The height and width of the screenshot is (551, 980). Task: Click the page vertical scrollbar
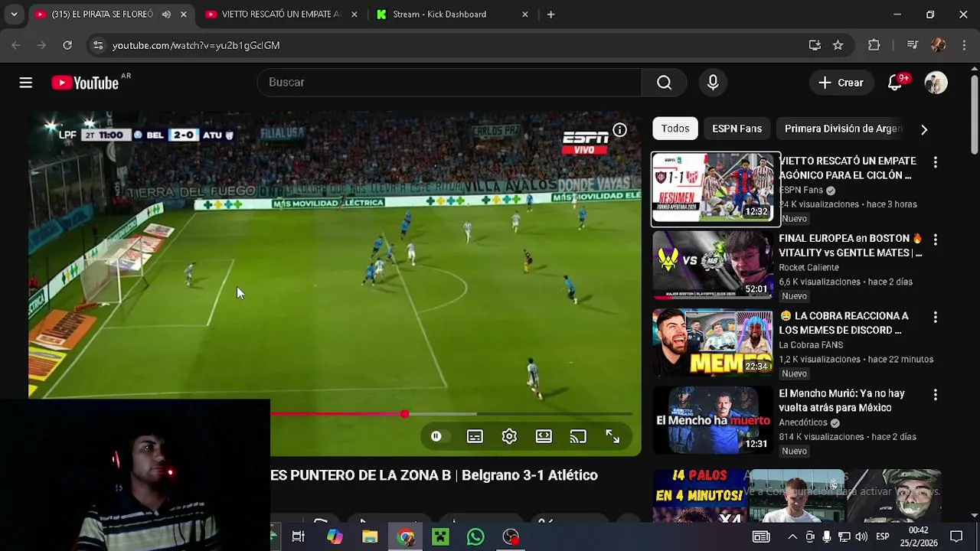point(974,115)
